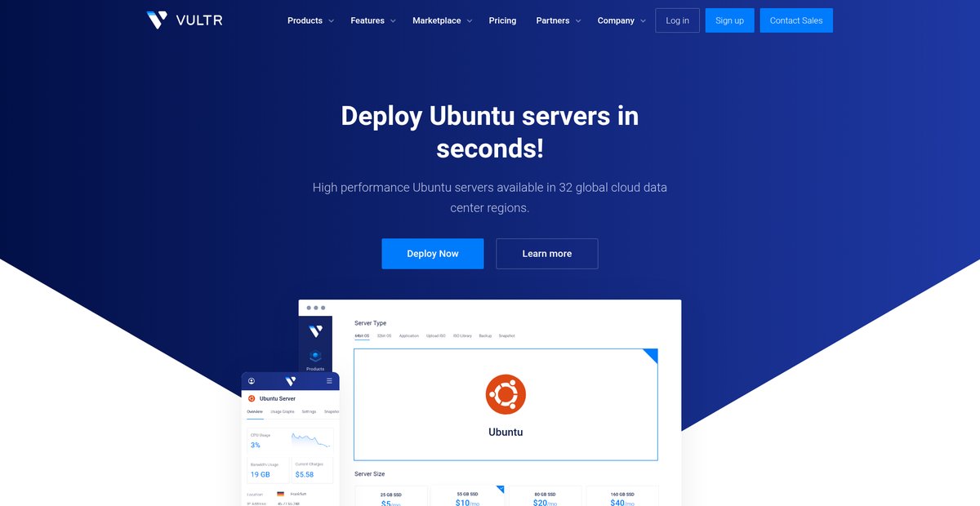Choose the 160 GB SSD $40/mo plan

pos(622,496)
